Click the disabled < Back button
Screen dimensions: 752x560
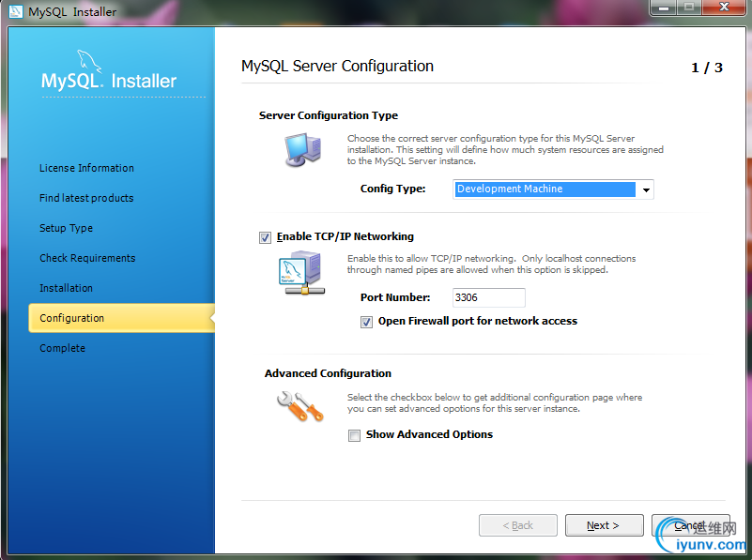[518, 525]
